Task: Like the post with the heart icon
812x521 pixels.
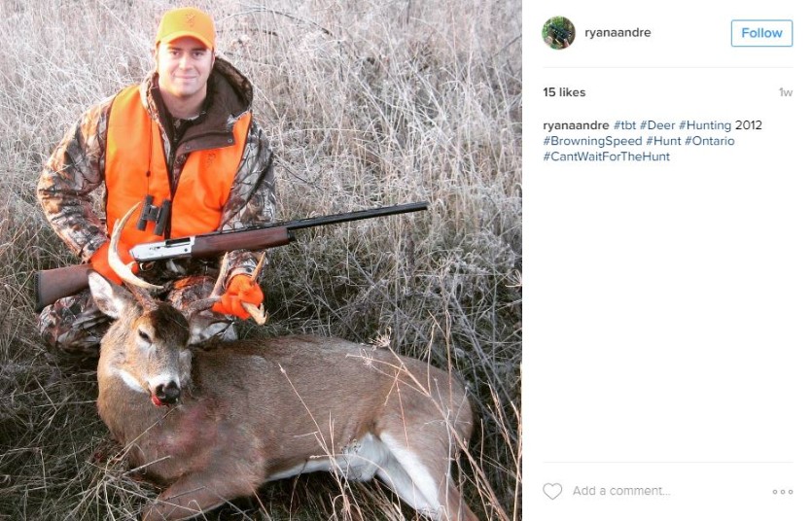Action: tap(552, 492)
